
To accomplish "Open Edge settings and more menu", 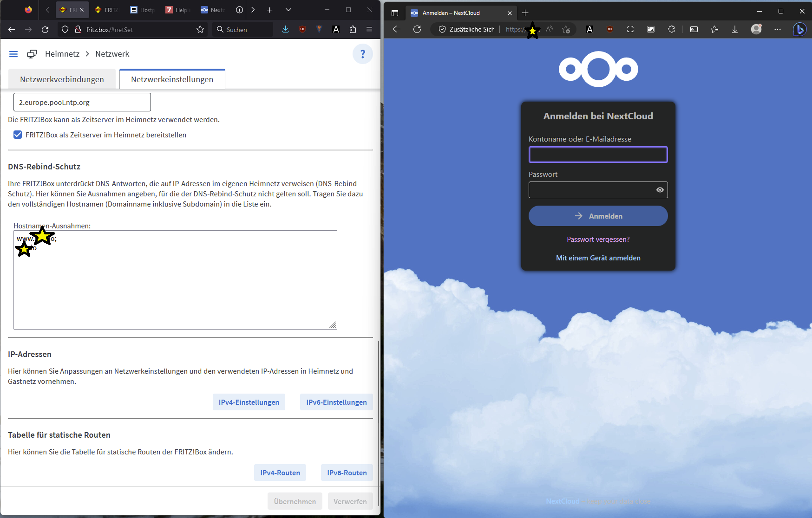I will tap(778, 29).
